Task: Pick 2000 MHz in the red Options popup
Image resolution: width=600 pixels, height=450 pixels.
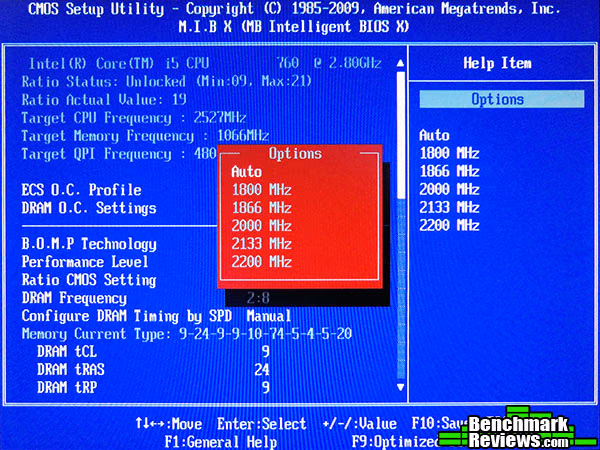Action: [x=261, y=226]
